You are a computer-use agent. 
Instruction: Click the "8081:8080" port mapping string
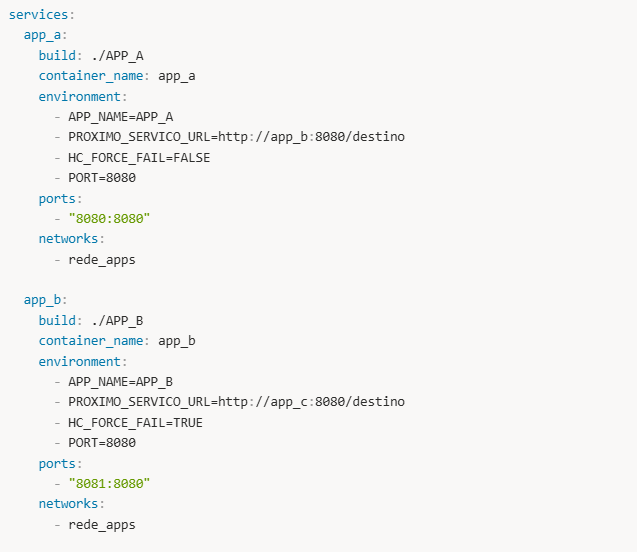109,483
